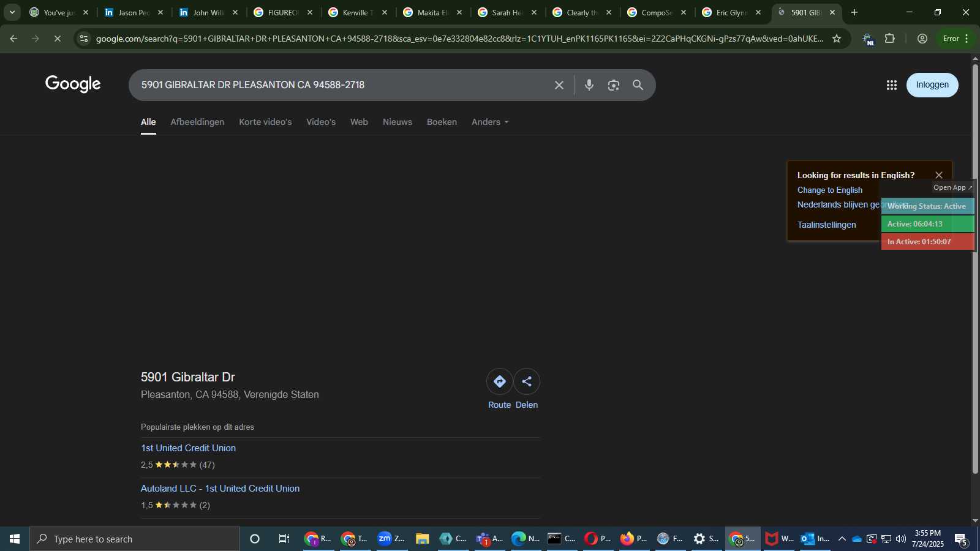Open Outlook from the taskbar

coord(815,539)
